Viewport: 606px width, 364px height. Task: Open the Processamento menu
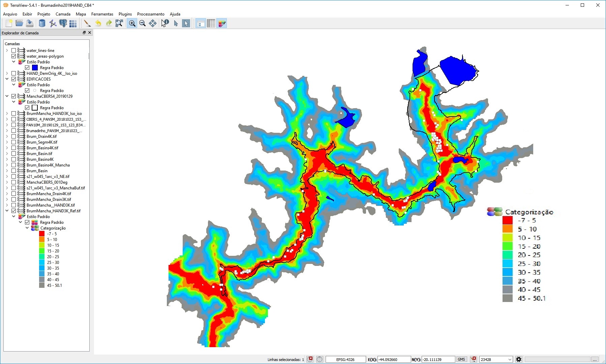click(x=151, y=14)
